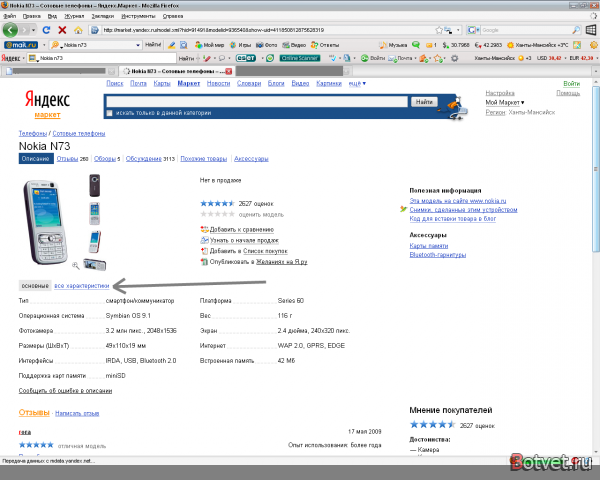Image resolution: width=600 pixels, height=480 pixels.
Task: Switch to the Отзывы product tab
Action: tap(67, 158)
